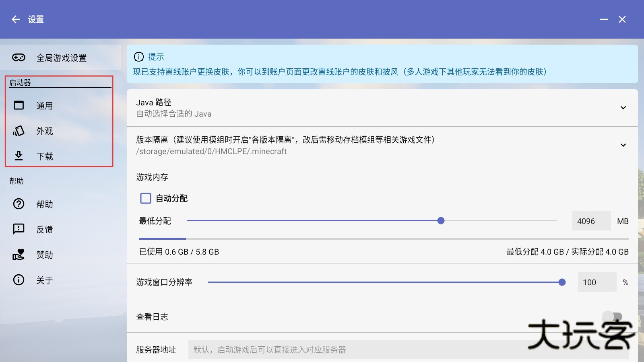Click the 最低分配 memory slider handle
The height and width of the screenshot is (362, 644).
pyautogui.click(x=441, y=221)
